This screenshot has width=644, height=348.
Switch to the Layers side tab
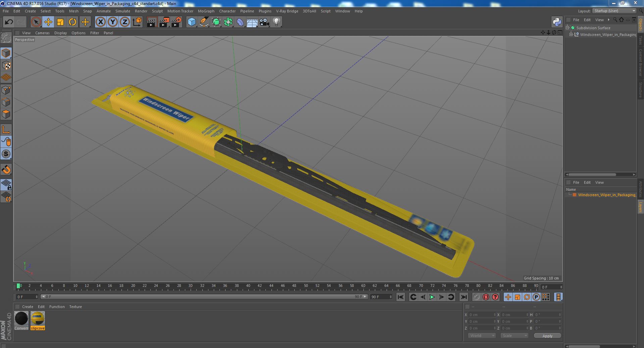point(640,207)
